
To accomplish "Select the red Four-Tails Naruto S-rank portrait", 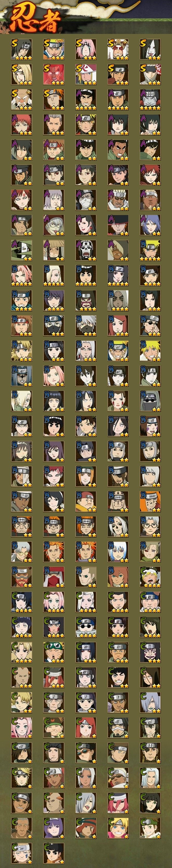I will point(54,75).
